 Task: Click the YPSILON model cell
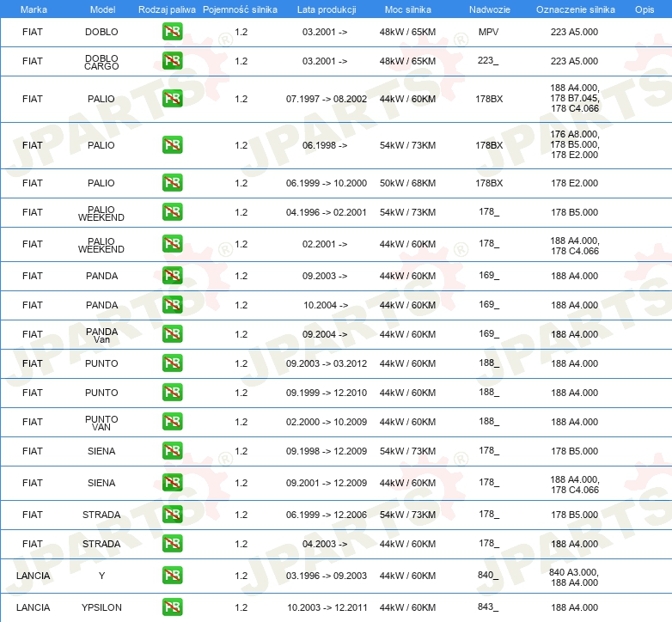tap(101, 607)
